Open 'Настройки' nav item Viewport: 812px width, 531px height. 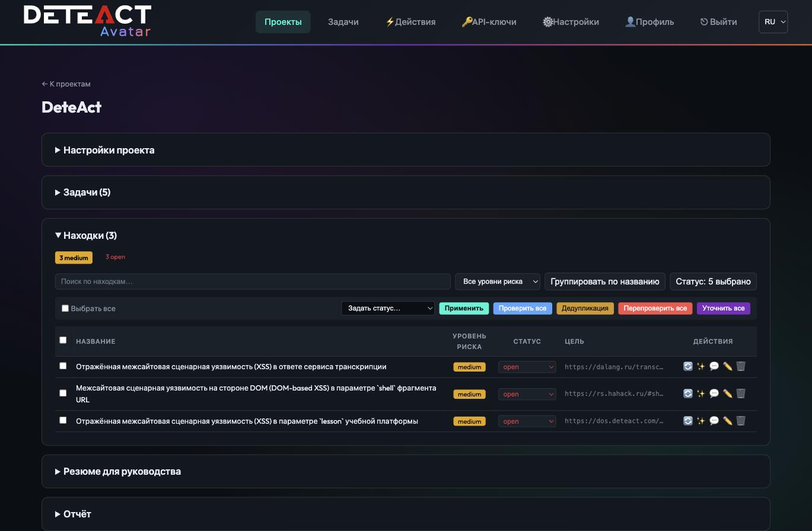pyautogui.click(x=571, y=22)
